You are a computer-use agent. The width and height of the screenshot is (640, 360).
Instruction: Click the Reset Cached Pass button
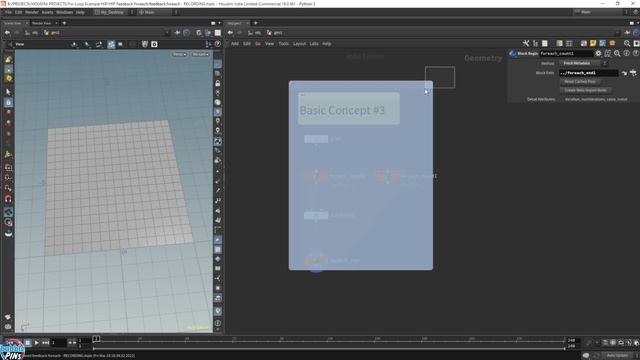click(580, 82)
